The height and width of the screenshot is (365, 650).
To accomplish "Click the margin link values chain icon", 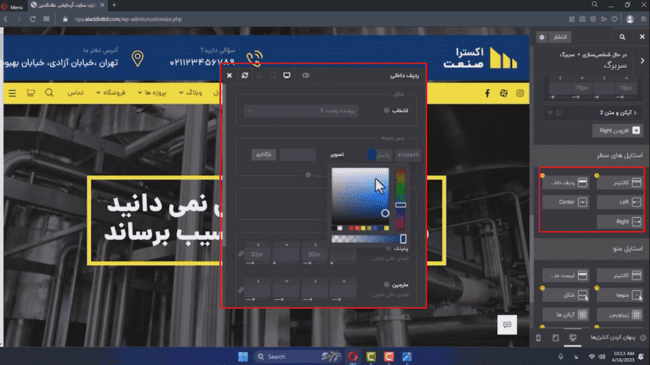I will (x=241, y=290).
